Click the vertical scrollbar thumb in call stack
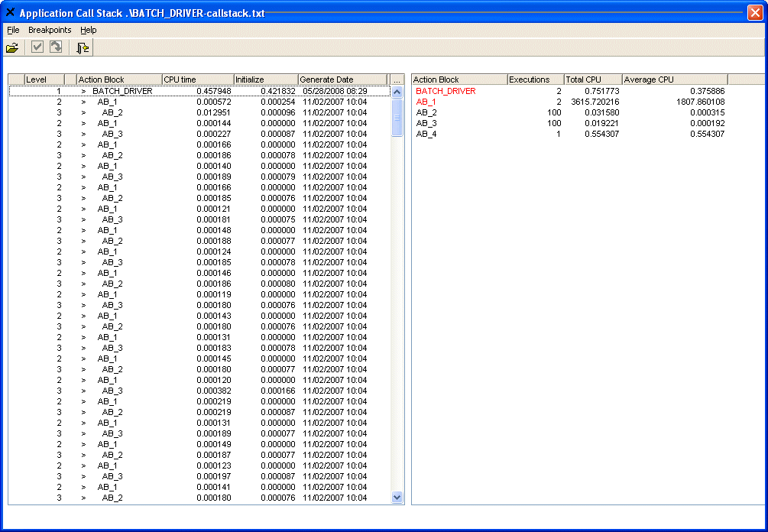 (397, 117)
